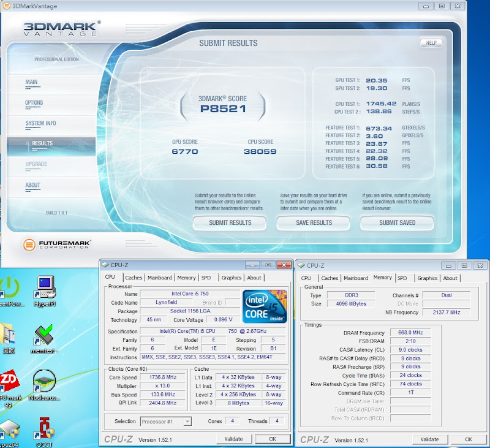
Task: Click the SAVE RESULTS button
Action: point(314,223)
